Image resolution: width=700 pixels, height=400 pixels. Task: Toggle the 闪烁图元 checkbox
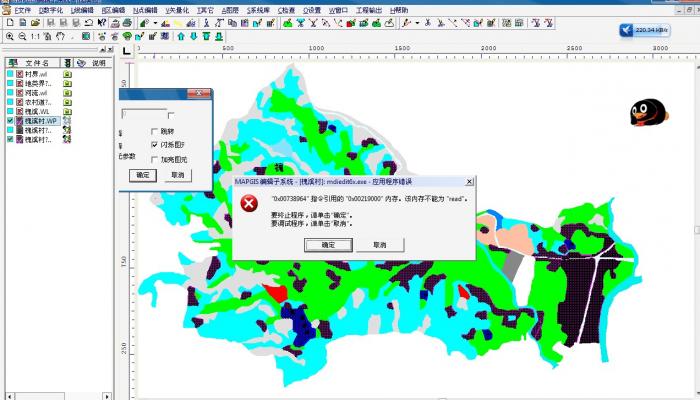(154, 145)
